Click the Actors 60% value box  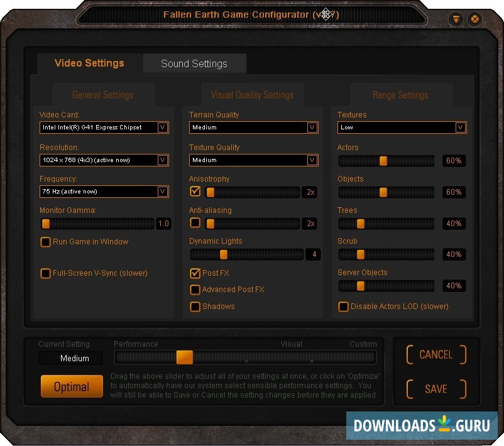[x=454, y=161]
